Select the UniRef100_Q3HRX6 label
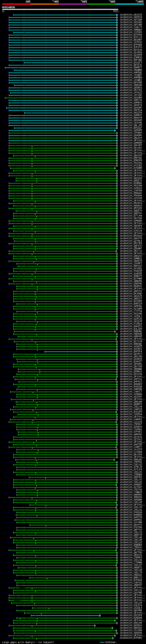Viewport: 146px width, 644px height. [131, 58]
